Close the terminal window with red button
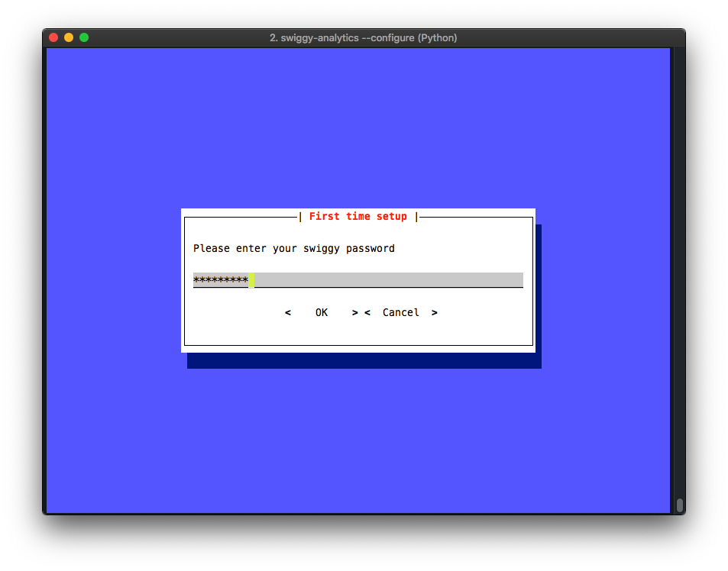The image size is (728, 571). click(x=53, y=37)
